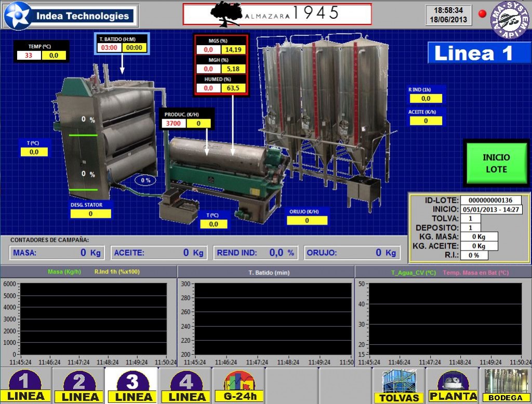Click the HUMED (%) yellow value 63,5
The width and height of the screenshot is (532, 404).
[x=233, y=88]
